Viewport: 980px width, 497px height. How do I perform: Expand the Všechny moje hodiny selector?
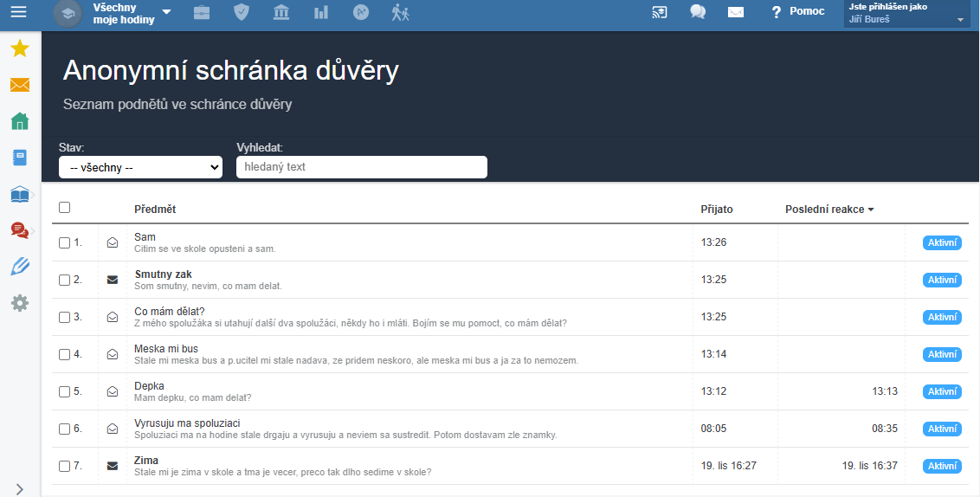[132, 13]
